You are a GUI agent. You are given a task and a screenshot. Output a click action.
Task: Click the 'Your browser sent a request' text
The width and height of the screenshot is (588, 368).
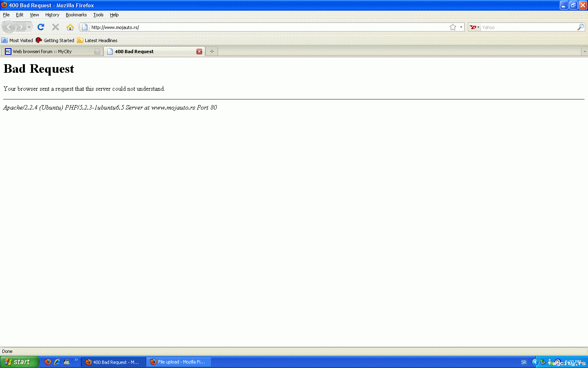[84, 89]
